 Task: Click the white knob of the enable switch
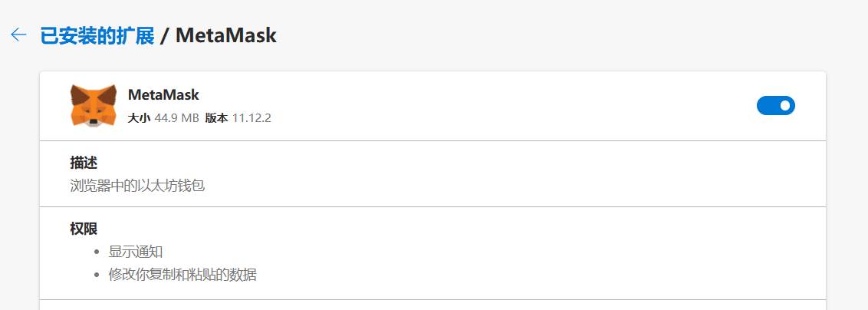coord(784,105)
